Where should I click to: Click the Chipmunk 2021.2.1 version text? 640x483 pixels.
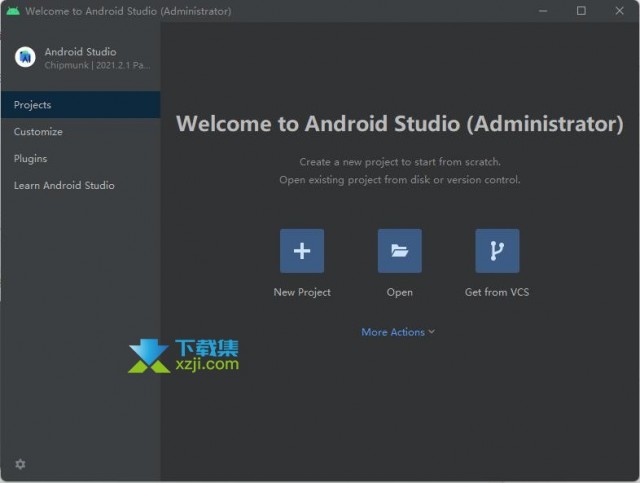pyautogui.click(x=98, y=65)
